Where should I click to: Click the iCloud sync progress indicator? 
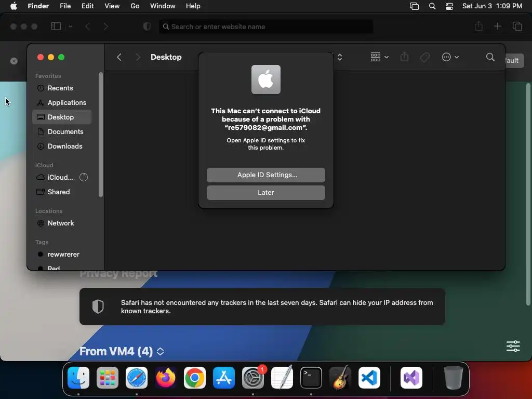click(x=84, y=177)
